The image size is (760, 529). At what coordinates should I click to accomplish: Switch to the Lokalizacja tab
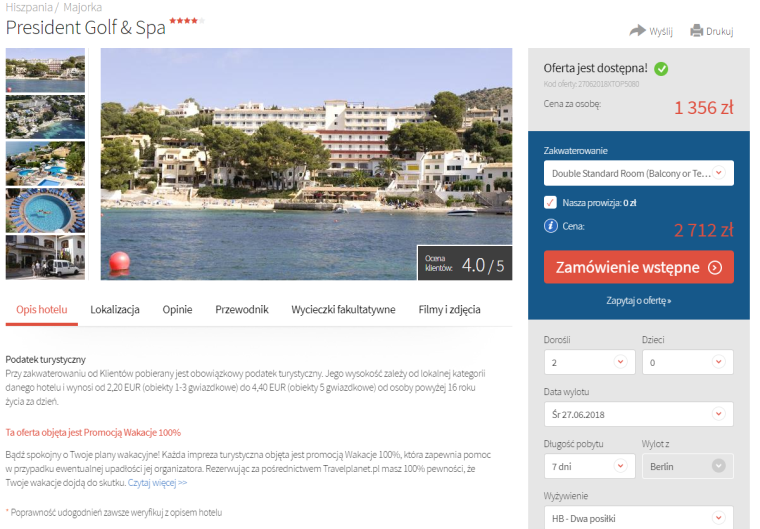point(115,309)
